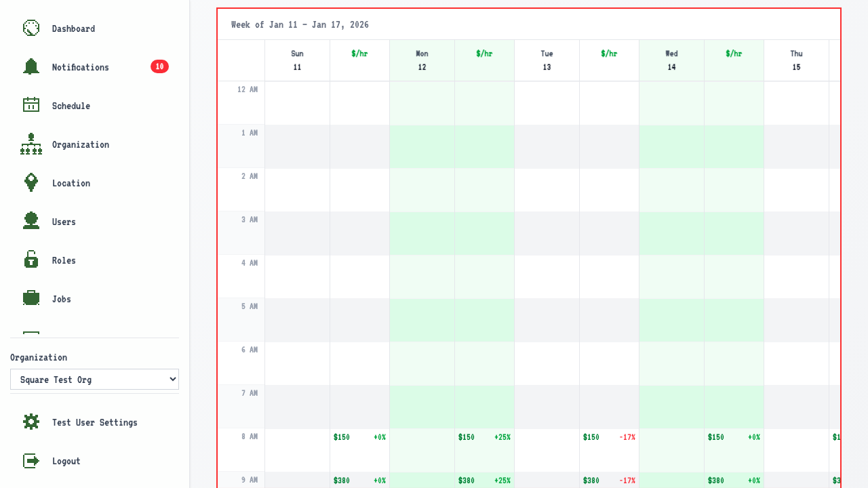Click the $/hr header next to Sun
Image resolution: width=868 pixels, height=488 pixels.
pos(359,54)
